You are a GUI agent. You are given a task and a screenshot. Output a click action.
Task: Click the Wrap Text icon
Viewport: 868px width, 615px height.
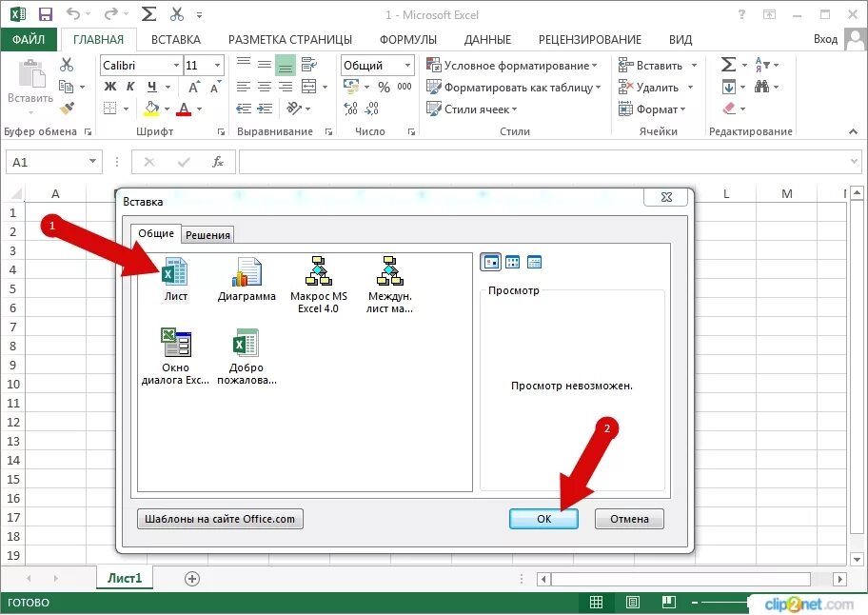point(309,65)
